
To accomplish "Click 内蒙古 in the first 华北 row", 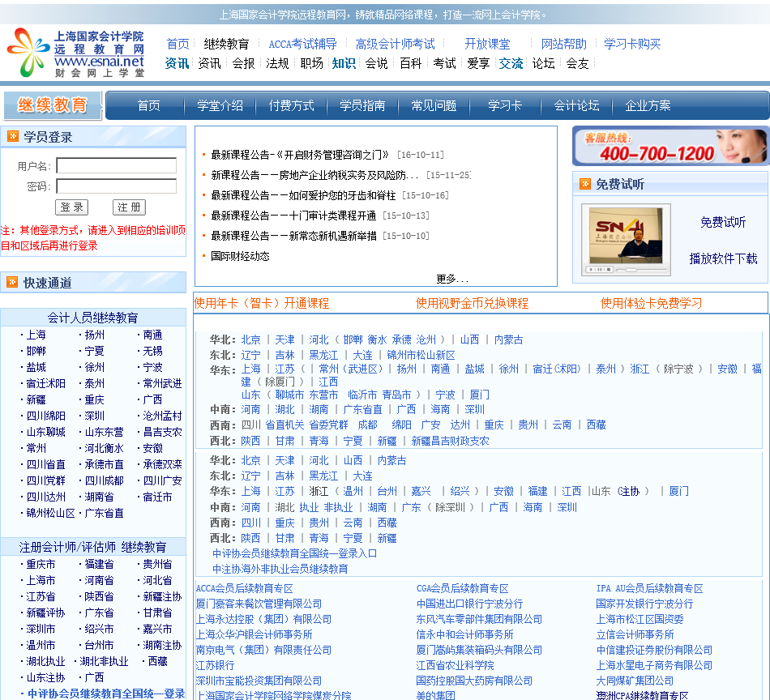I will point(508,339).
